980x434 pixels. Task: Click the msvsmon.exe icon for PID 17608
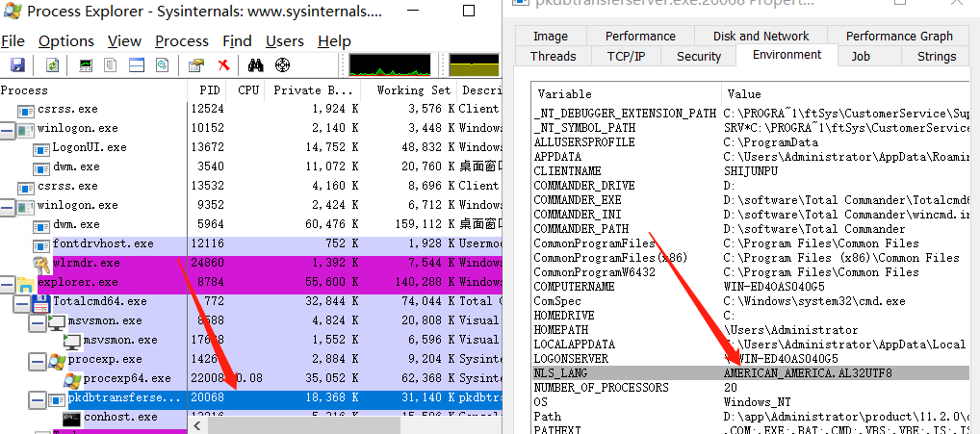72,341
